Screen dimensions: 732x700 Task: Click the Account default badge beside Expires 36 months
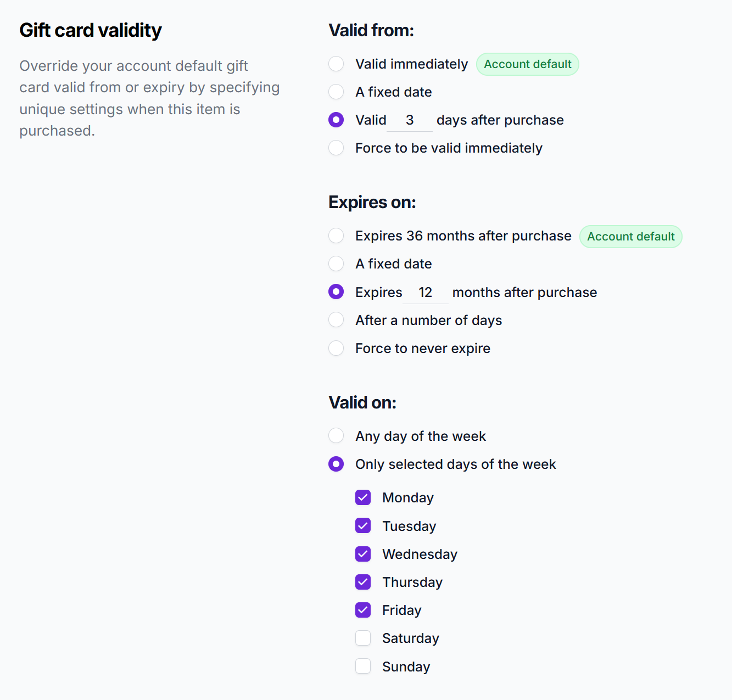(630, 237)
